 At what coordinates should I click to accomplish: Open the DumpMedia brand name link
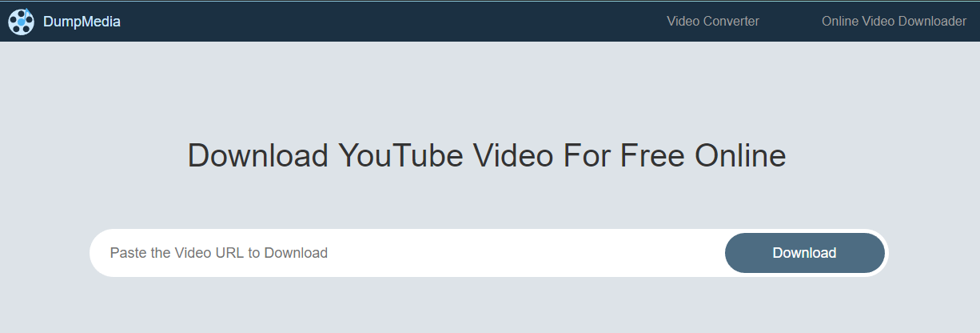coord(82,22)
